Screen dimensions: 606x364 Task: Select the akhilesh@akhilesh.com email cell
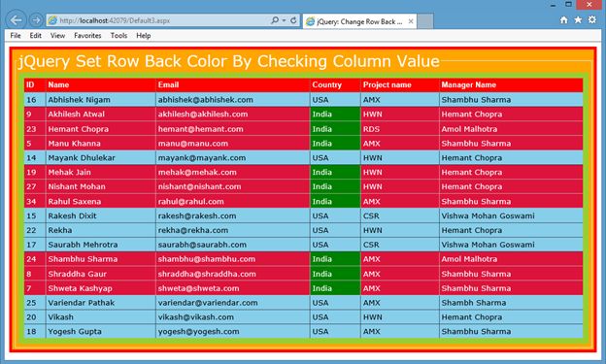pos(233,115)
